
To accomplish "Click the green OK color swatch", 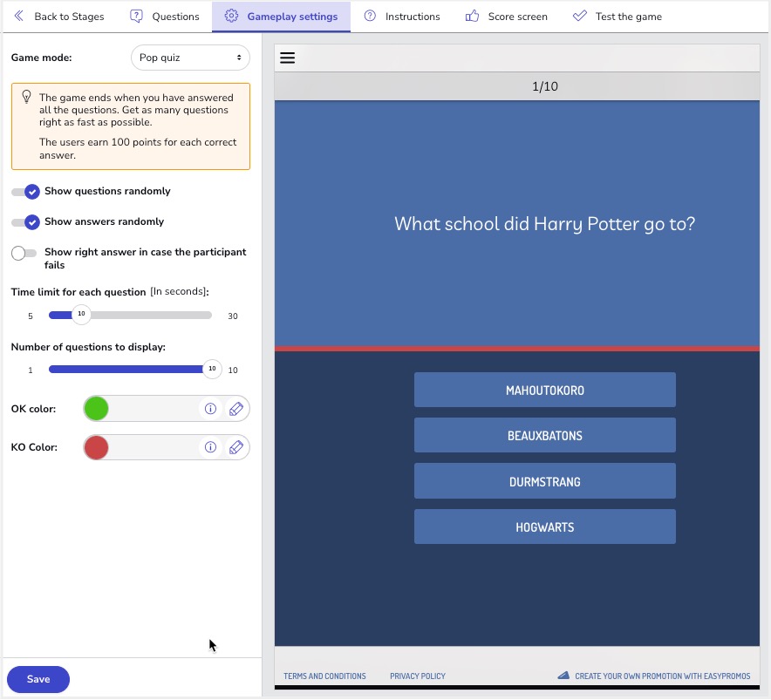I will coord(96,409).
